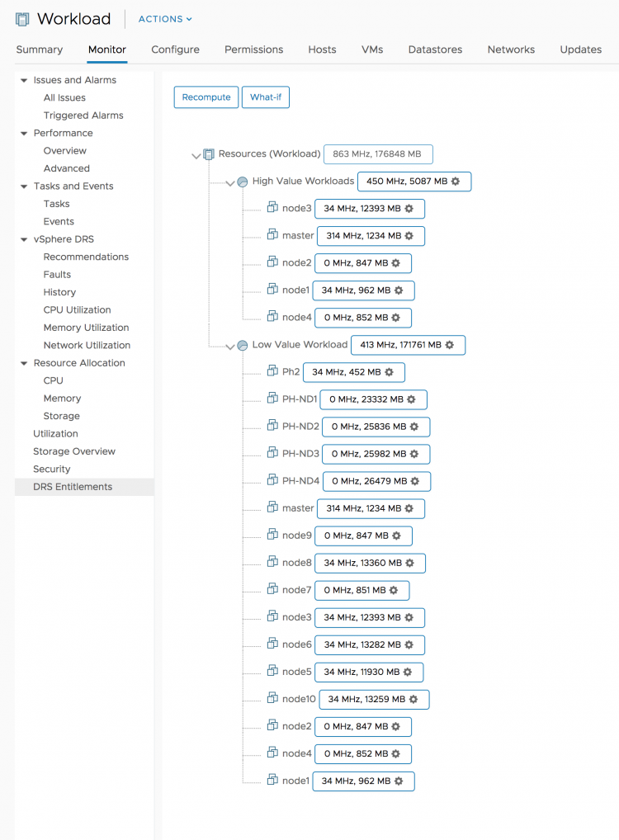The height and width of the screenshot is (840, 619).
Task: Collapse the Low Value Workload pool
Action: pyautogui.click(x=230, y=347)
